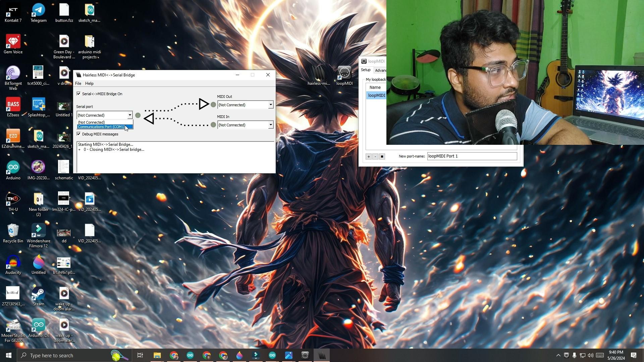
Task: Open clock showing 9:40 PM
Action: pyautogui.click(x=616, y=355)
